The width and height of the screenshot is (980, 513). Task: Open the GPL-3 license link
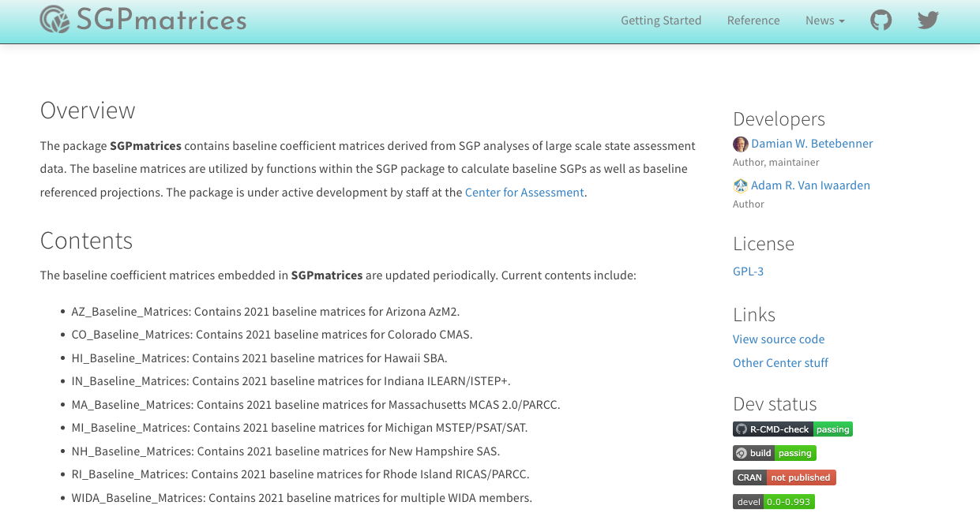748,271
